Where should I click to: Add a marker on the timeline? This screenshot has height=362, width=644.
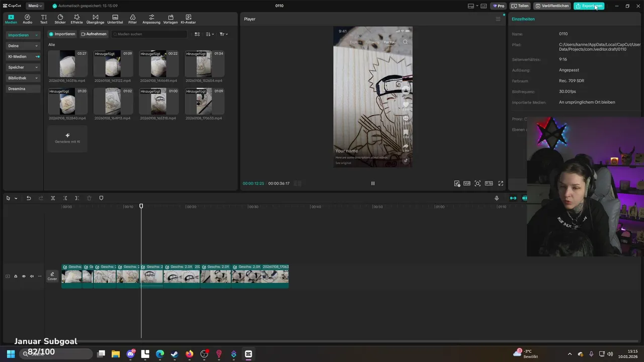click(x=101, y=198)
